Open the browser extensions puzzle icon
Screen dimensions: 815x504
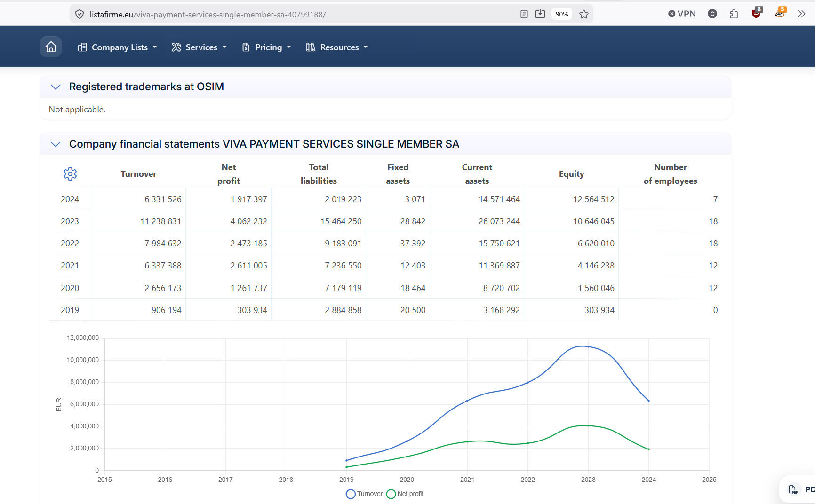(734, 14)
